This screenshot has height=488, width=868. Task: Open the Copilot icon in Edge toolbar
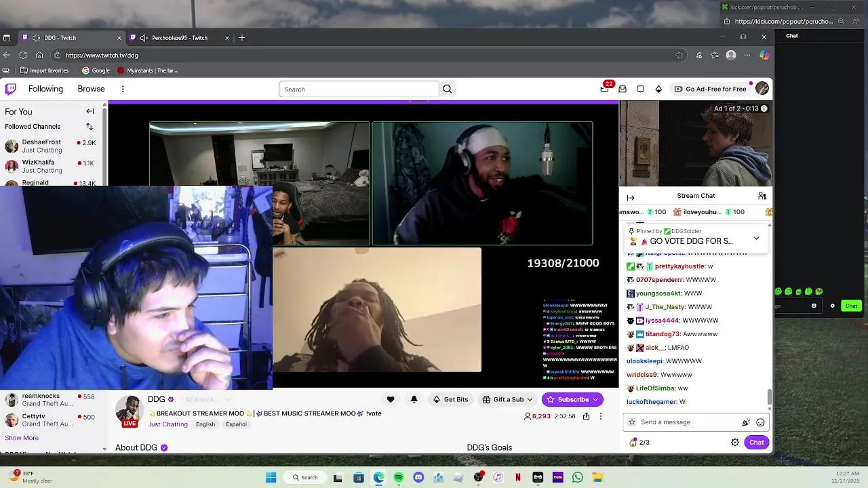[x=764, y=55]
